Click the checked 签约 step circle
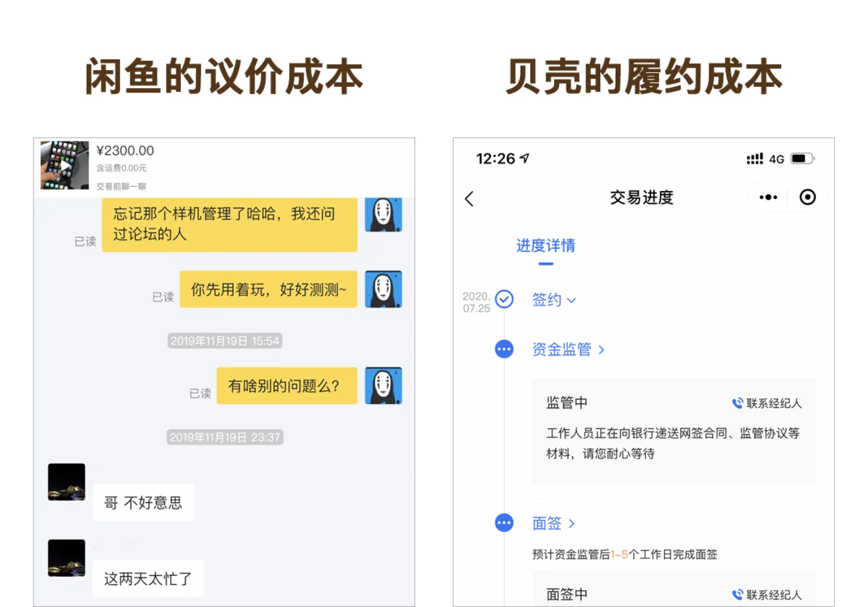868x607 pixels. 504,299
